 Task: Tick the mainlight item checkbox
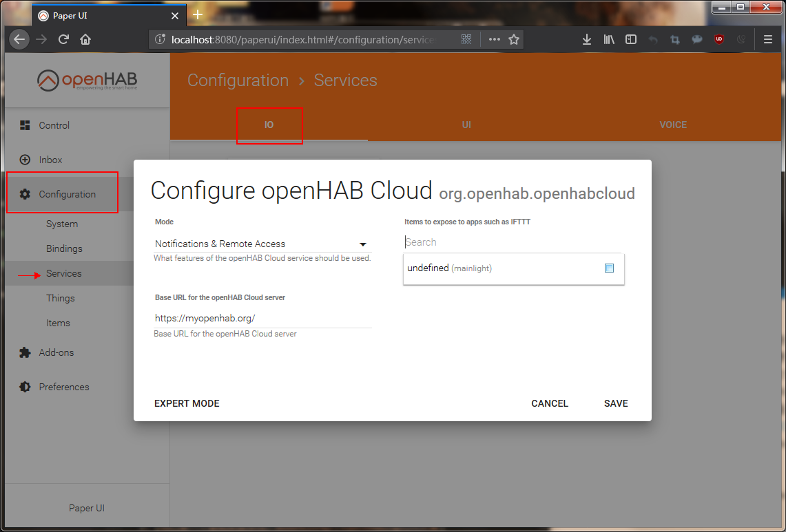(609, 268)
